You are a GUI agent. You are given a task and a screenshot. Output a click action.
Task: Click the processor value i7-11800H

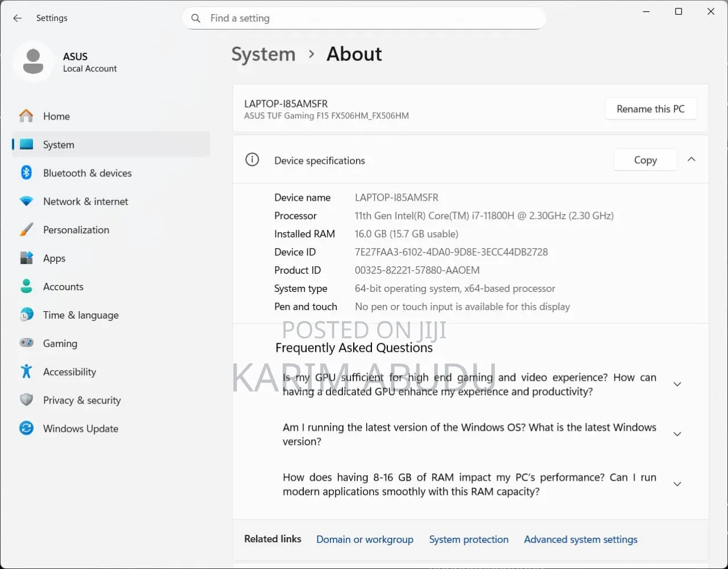[484, 216]
